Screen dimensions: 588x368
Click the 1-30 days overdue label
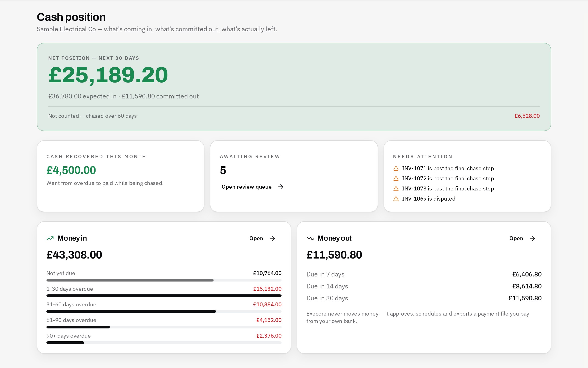(70, 289)
